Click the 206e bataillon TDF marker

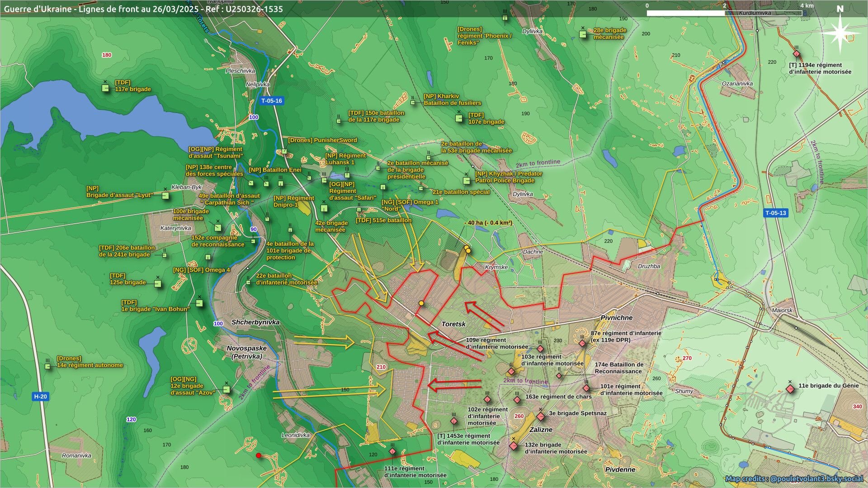[x=165, y=255]
